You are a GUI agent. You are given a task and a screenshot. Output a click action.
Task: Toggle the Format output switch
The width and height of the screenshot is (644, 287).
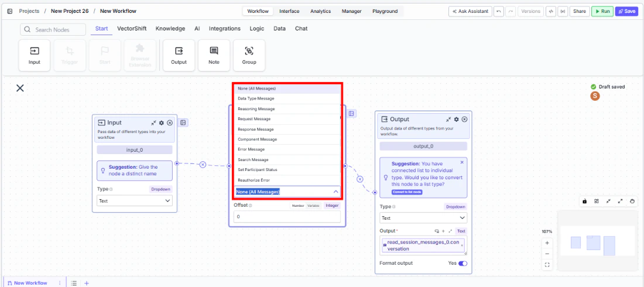[x=463, y=263]
